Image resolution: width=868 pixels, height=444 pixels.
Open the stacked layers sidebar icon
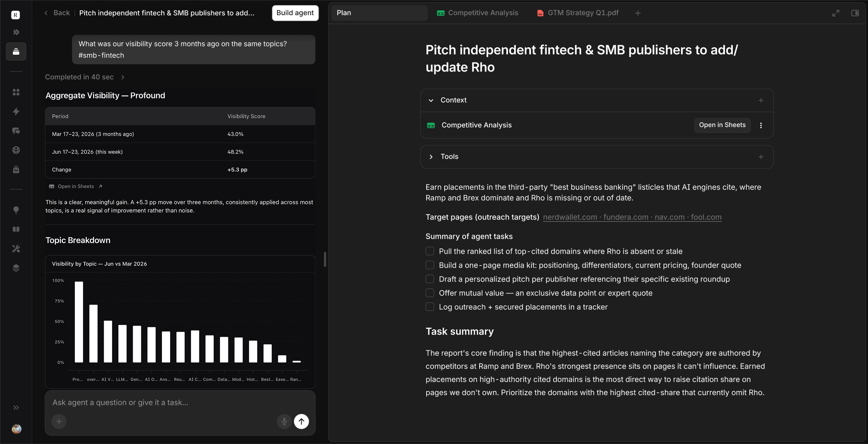click(x=16, y=268)
